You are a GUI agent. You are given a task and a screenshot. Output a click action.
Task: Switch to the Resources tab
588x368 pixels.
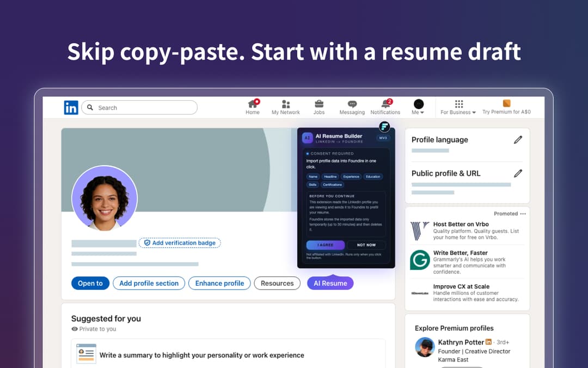coord(277,283)
